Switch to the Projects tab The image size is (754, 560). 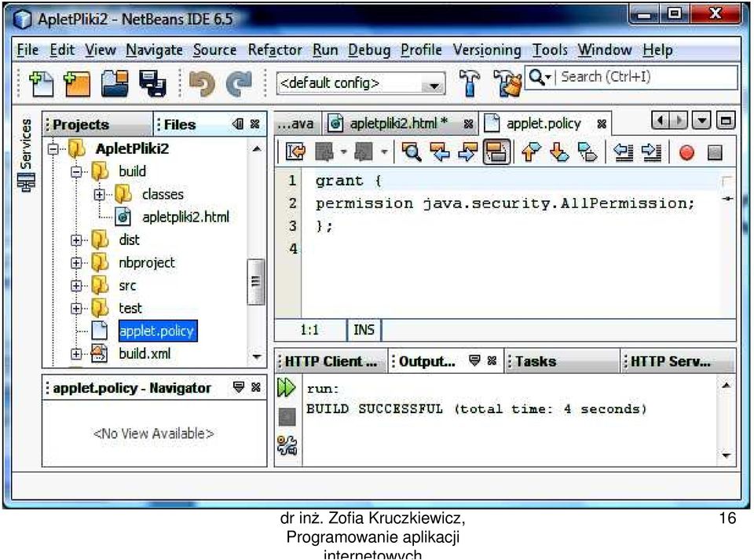[x=81, y=125]
